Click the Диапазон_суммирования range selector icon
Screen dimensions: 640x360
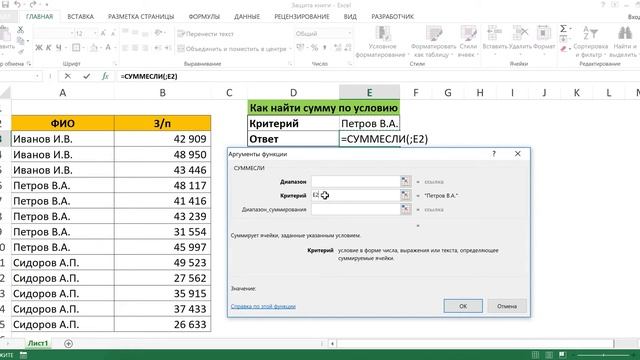tap(405, 209)
